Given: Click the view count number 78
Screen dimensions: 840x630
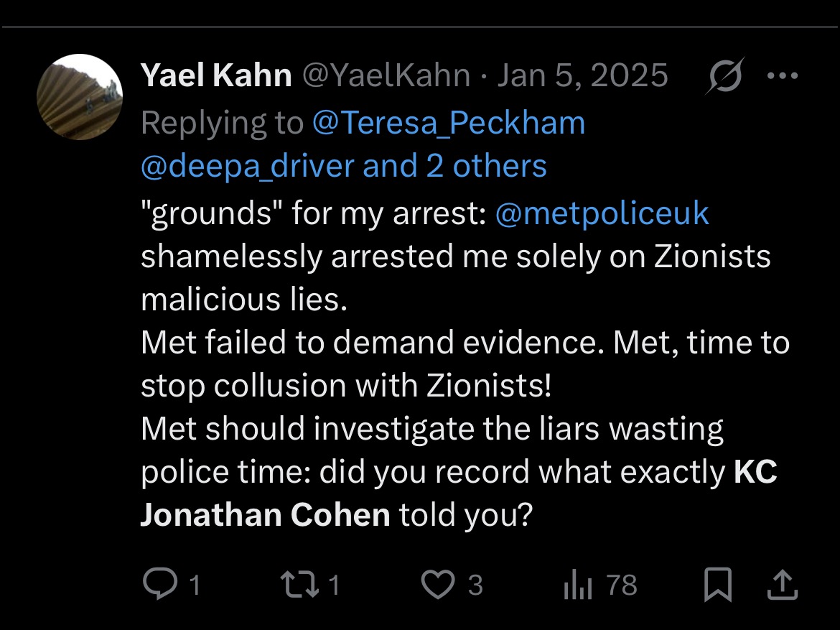Looking at the screenshot, I should pos(622,585).
